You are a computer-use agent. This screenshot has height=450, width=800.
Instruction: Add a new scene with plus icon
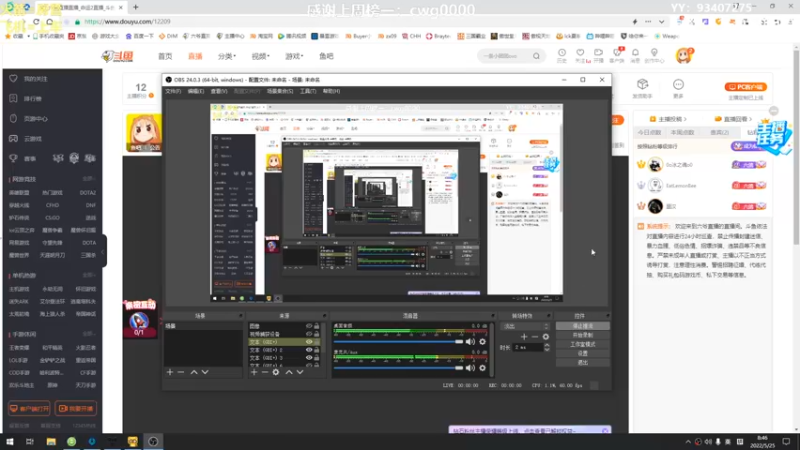click(170, 372)
